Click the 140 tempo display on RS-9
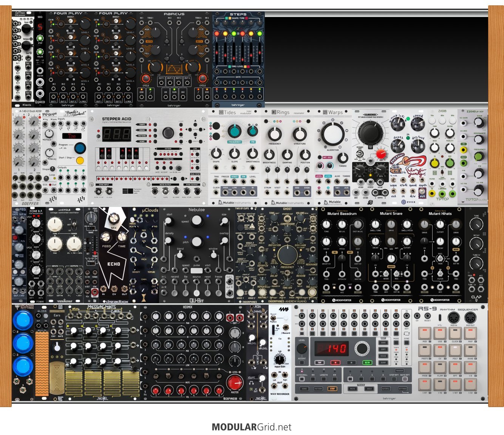This screenshot has width=504, height=435. pyautogui.click(x=332, y=349)
